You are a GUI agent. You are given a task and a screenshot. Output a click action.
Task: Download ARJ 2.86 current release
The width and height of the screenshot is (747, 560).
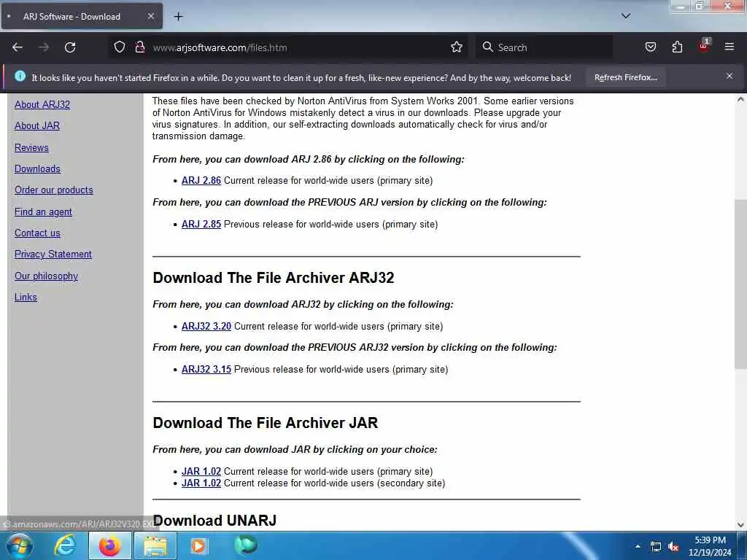click(201, 181)
